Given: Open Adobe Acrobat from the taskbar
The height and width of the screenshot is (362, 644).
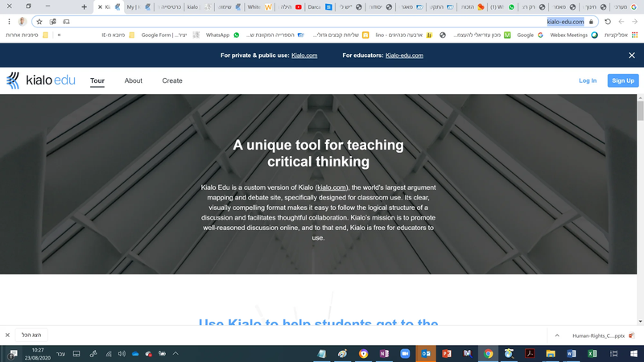Looking at the screenshot, I should click(530, 353).
